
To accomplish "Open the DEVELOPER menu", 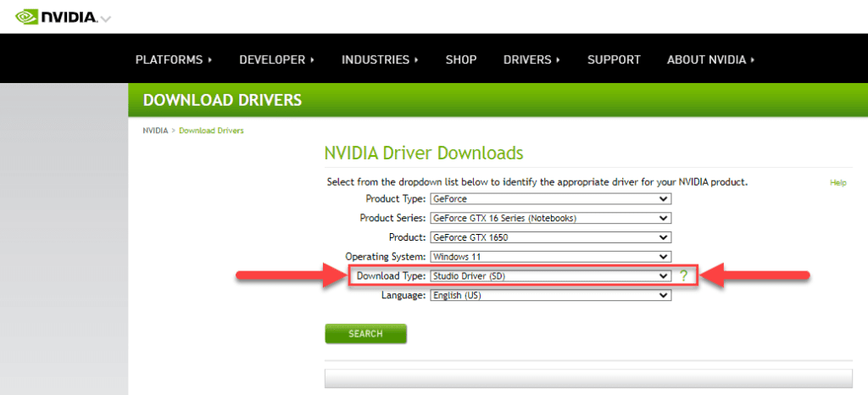I will (x=277, y=59).
